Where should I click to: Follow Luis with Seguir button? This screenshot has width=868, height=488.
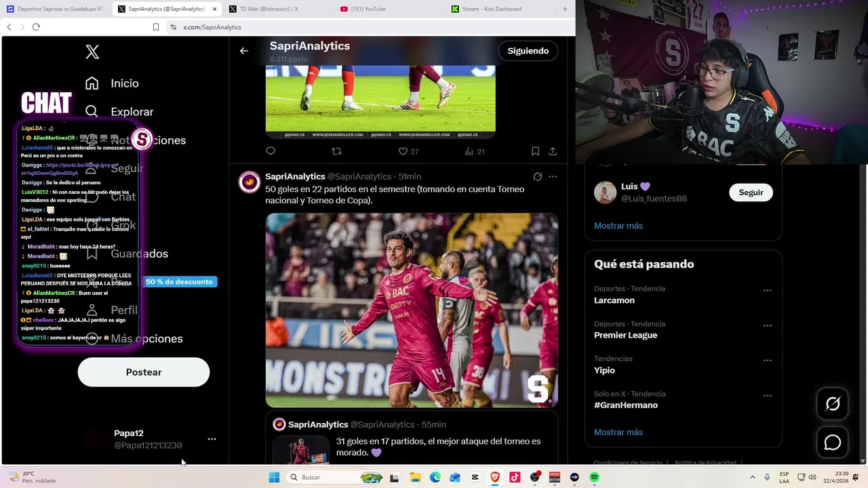pyautogui.click(x=751, y=192)
